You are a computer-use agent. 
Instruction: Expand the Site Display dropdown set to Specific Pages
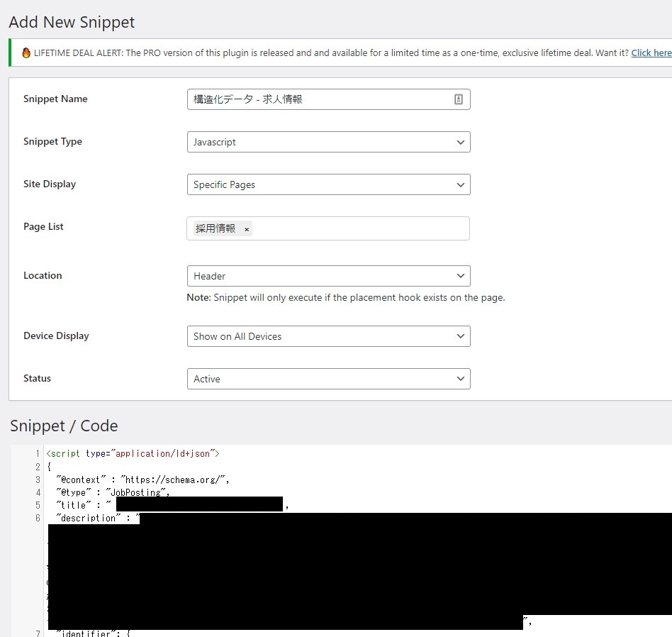coord(328,184)
